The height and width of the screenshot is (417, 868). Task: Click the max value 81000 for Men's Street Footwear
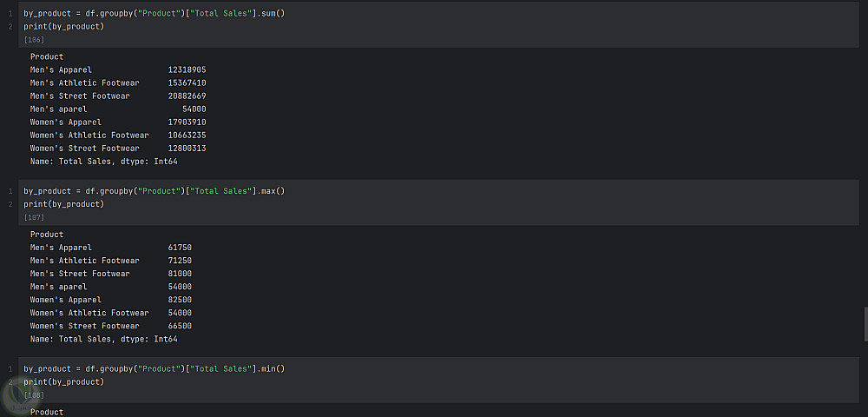pos(180,274)
